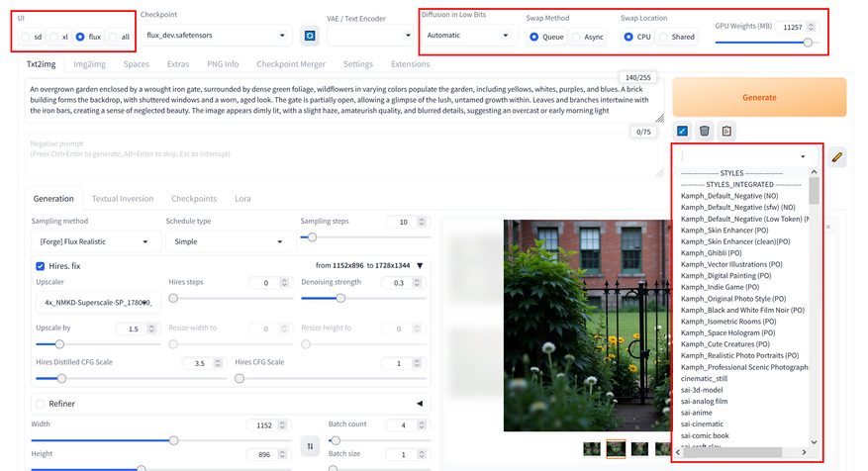Image resolution: width=868 pixels, height=471 pixels.
Task: Switch to the Img2img tab
Action: (90, 64)
